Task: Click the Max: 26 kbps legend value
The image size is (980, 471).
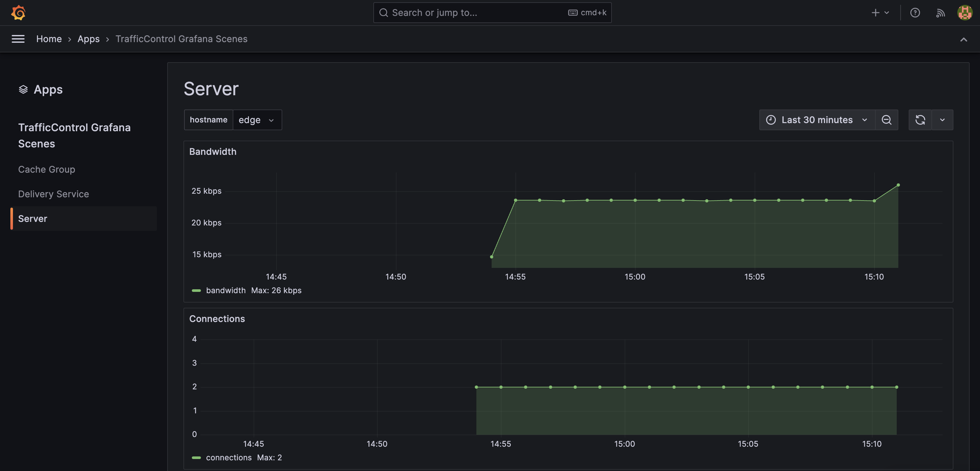Action: tap(276, 291)
